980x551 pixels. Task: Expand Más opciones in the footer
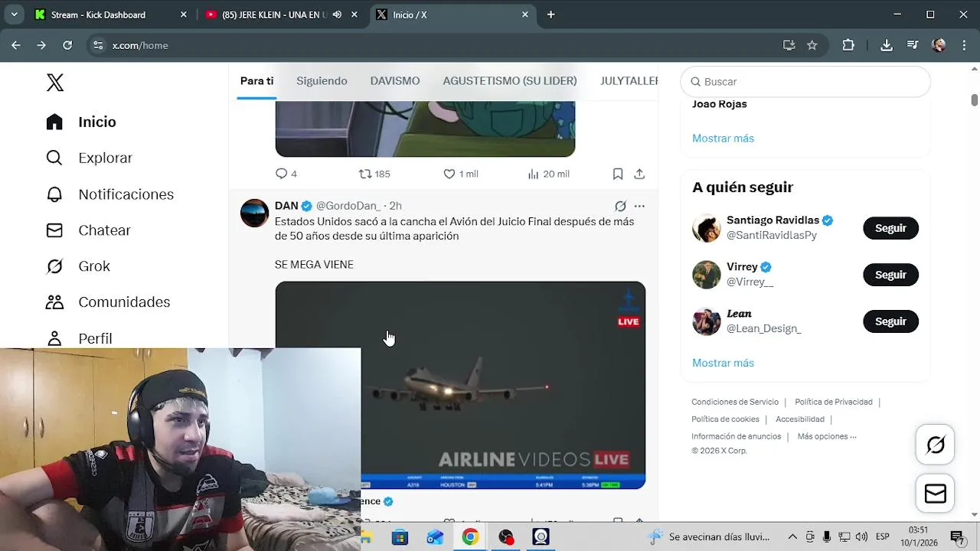tap(827, 436)
